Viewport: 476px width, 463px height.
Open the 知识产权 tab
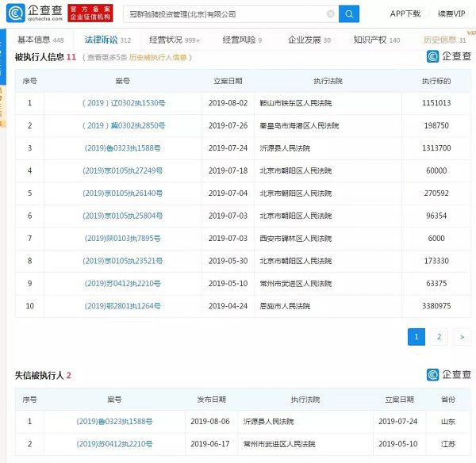pos(377,39)
